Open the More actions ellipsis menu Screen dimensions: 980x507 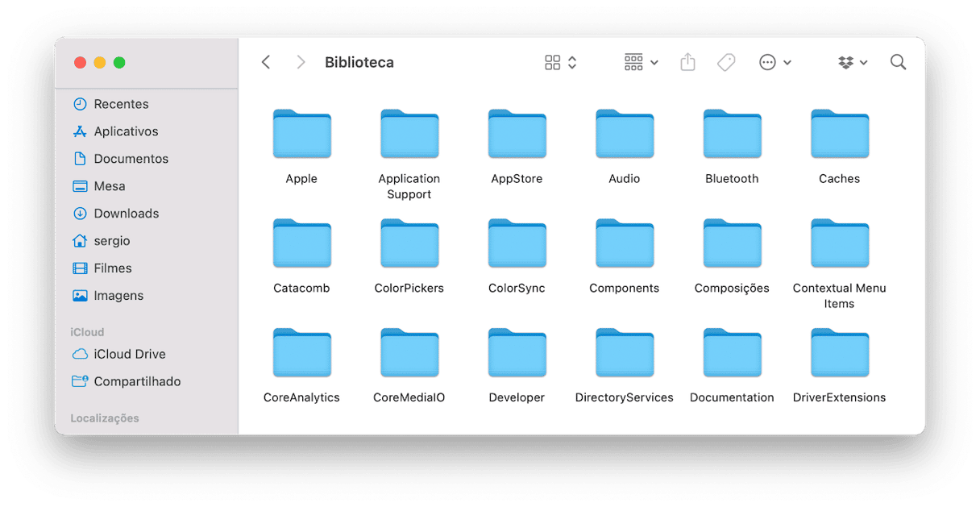pyautogui.click(x=767, y=62)
